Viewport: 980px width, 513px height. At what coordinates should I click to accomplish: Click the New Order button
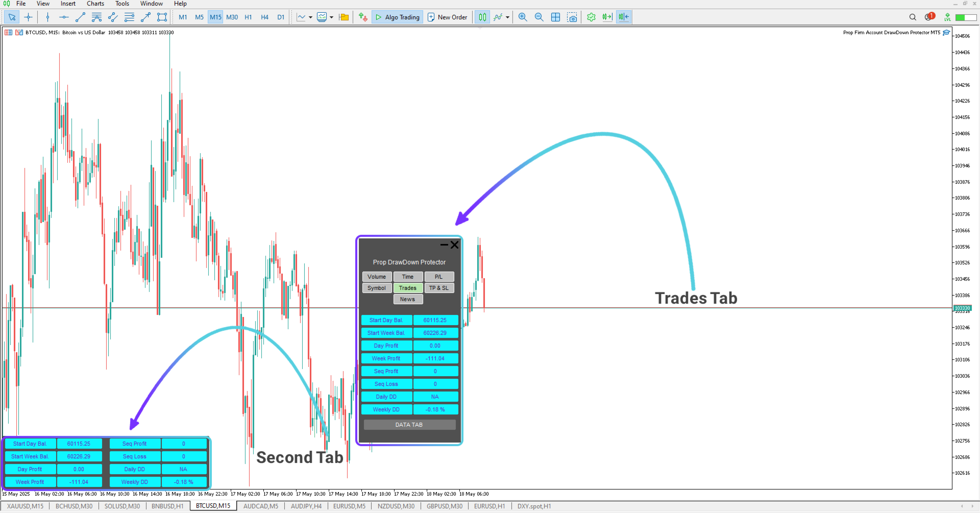448,17
